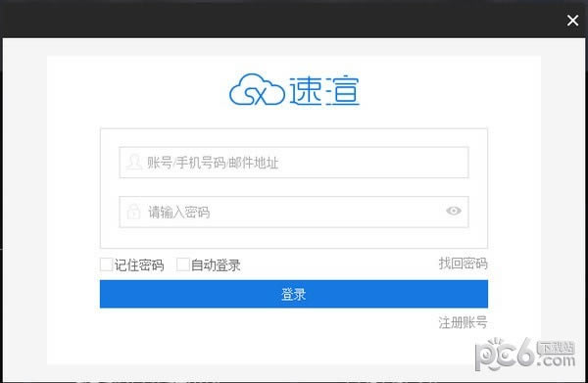Click the 记住密码 label text
This screenshot has width=588, height=383.
pyautogui.click(x=139, y=264)
